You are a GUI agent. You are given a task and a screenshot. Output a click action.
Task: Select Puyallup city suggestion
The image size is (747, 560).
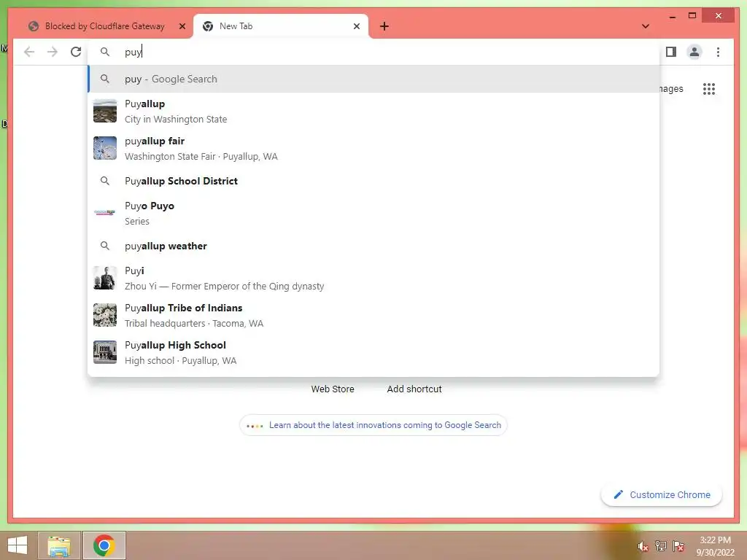[x=373, y=111]
